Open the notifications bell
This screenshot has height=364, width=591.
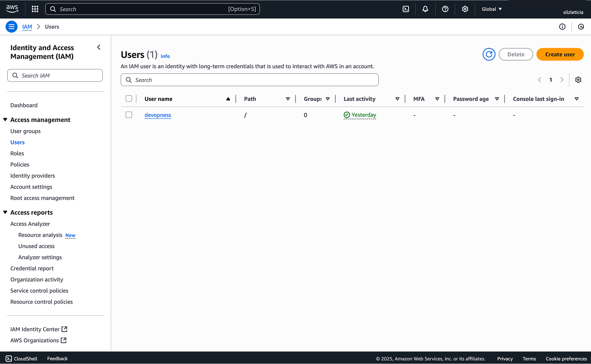tap(425, 9)
